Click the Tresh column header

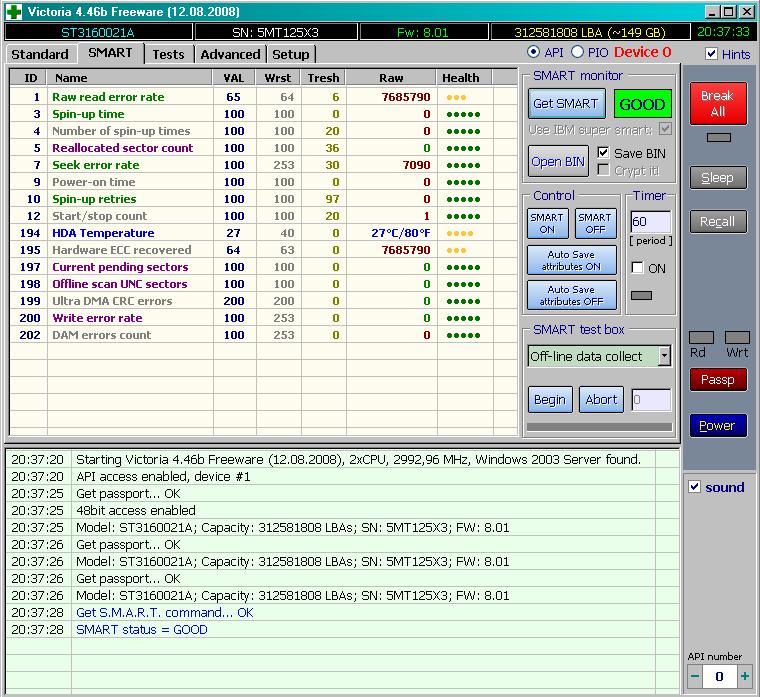tap(323, 78)
